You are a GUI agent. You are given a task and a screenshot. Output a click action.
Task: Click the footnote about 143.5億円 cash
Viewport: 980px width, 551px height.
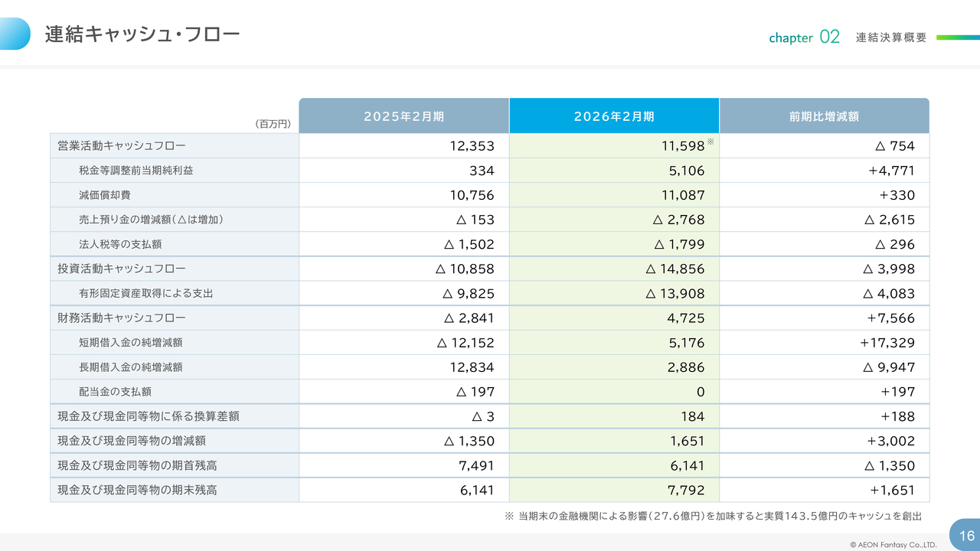click(713, 517)
